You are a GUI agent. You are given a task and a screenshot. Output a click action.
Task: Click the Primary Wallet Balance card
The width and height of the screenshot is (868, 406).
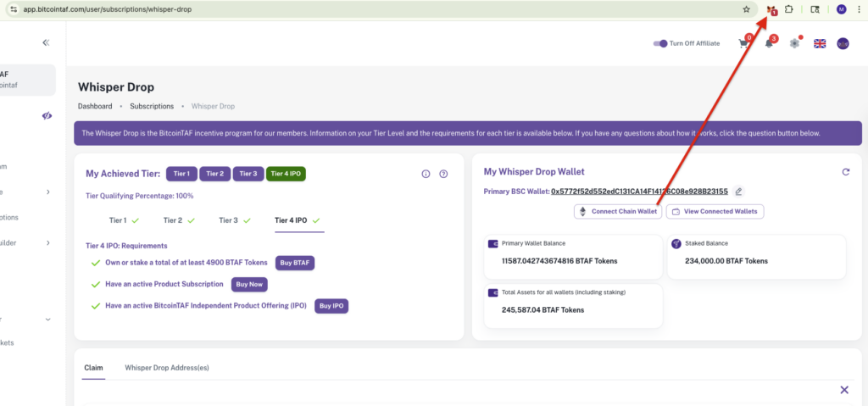[573, 257]
